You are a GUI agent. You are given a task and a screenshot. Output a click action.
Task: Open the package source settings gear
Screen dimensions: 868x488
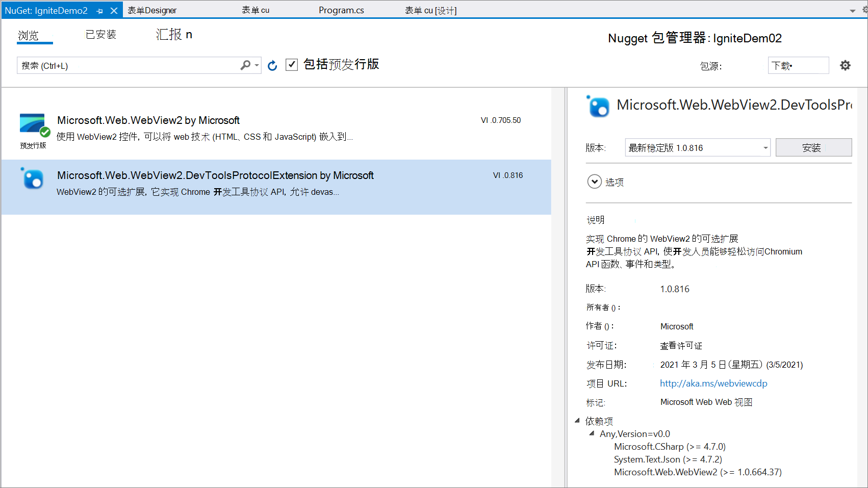click(x=845, y=65)
